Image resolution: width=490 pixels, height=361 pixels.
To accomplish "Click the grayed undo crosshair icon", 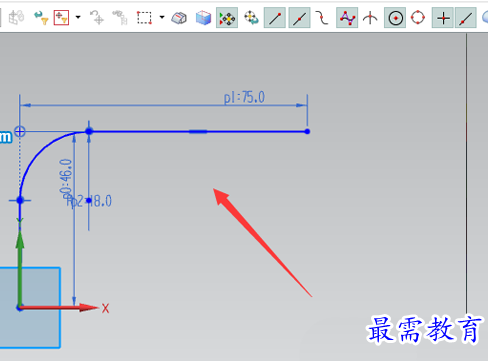I will click(97, 17).
